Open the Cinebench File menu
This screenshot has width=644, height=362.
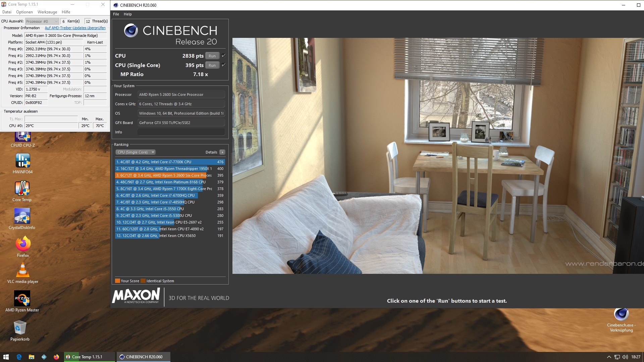[x=116, y=14]
